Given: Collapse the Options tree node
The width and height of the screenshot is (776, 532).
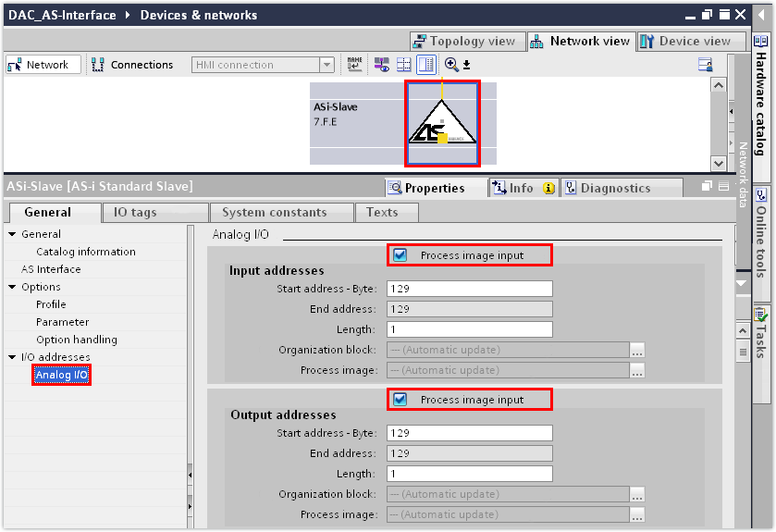Looking at the screenshot, I should point(12,287).
